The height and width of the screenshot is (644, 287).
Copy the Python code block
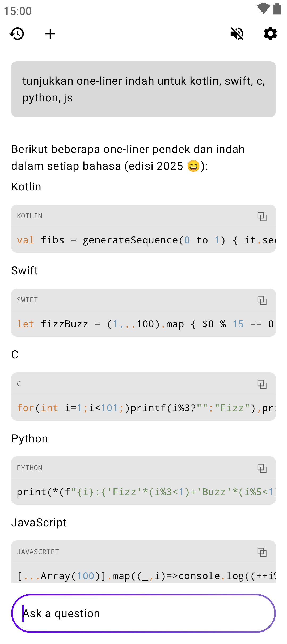click(262, 468)
